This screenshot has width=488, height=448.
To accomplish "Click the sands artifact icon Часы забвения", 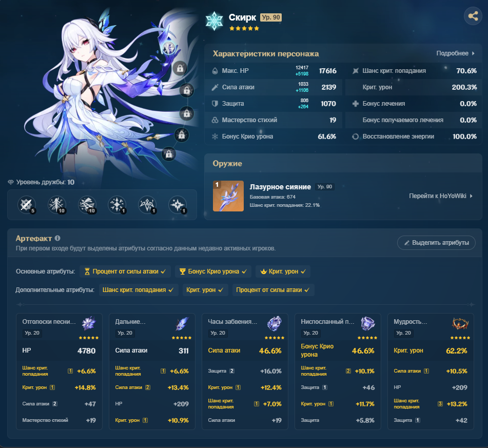I will pos(275,323).
